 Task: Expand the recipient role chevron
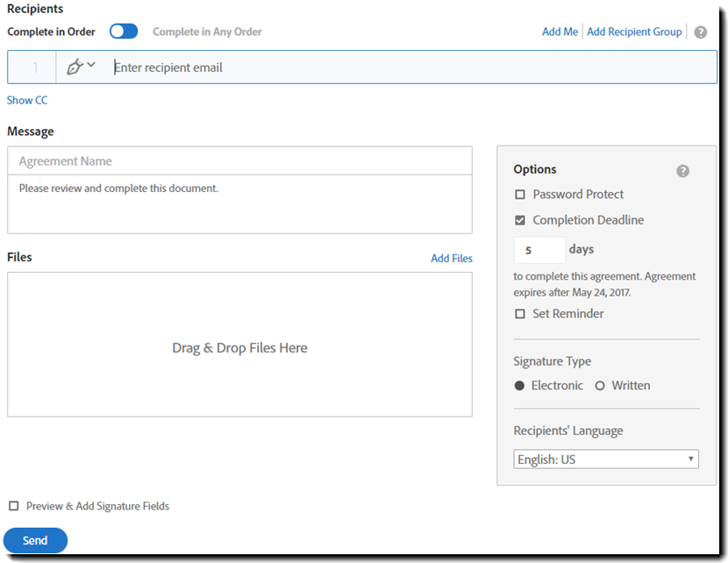91,66
